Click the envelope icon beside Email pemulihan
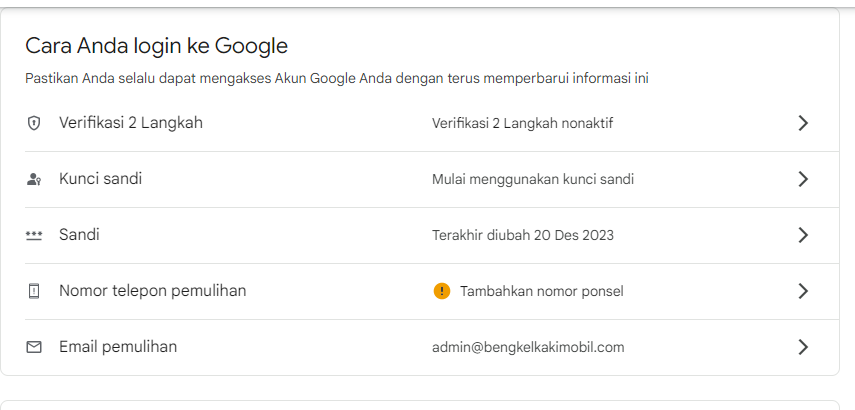 click(34, 347)
